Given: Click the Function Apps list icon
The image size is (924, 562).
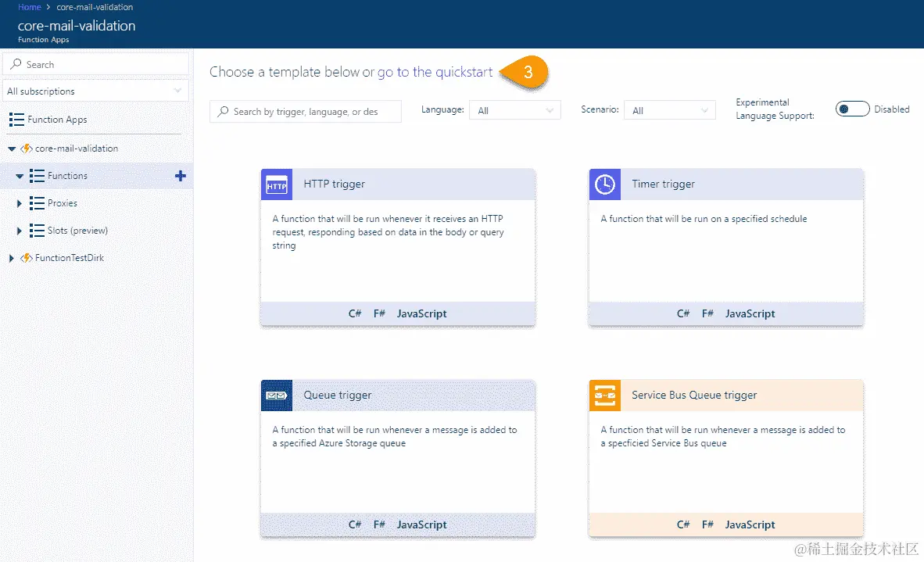Looking at the screenshot, I should (16, 120).
